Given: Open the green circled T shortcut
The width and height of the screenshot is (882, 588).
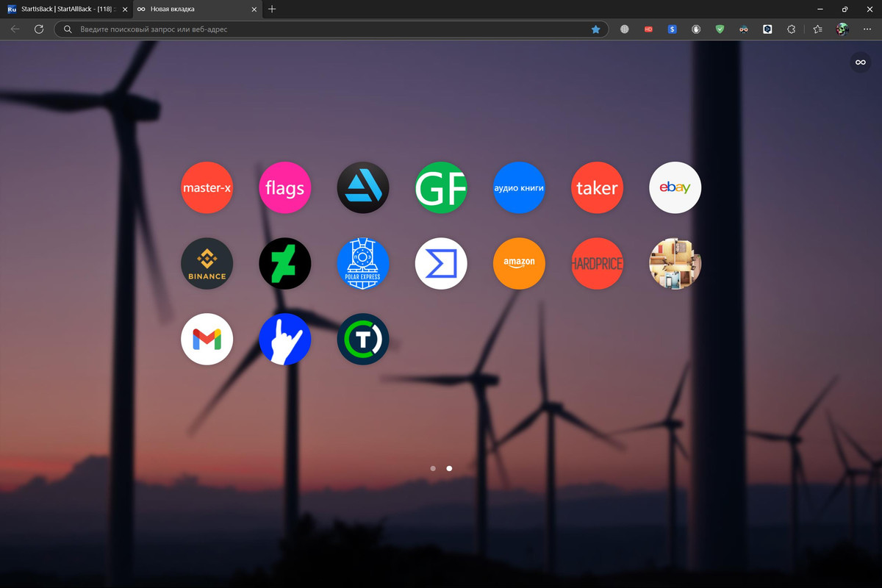Looking at the screenshot, I should (363, 339).
